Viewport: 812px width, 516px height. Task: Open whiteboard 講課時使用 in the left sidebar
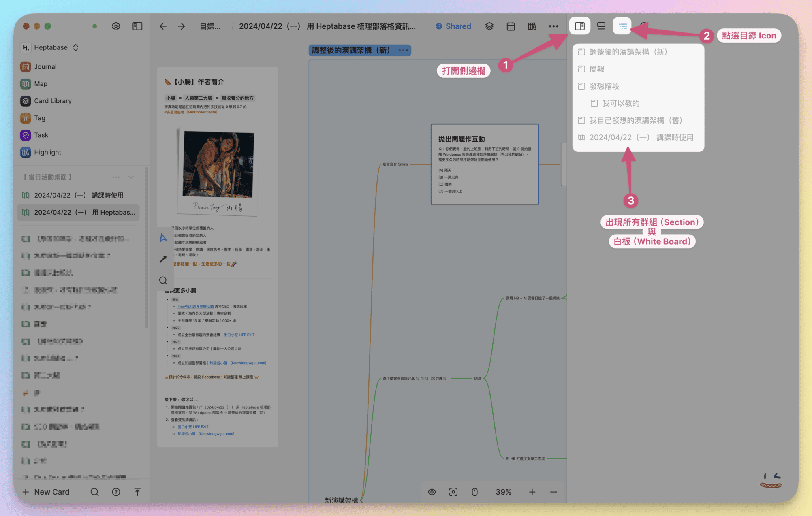(79, 195)
